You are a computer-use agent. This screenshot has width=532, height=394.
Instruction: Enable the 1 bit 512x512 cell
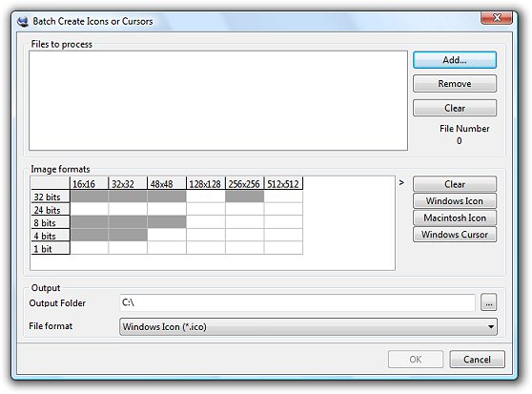click(283, 248)
